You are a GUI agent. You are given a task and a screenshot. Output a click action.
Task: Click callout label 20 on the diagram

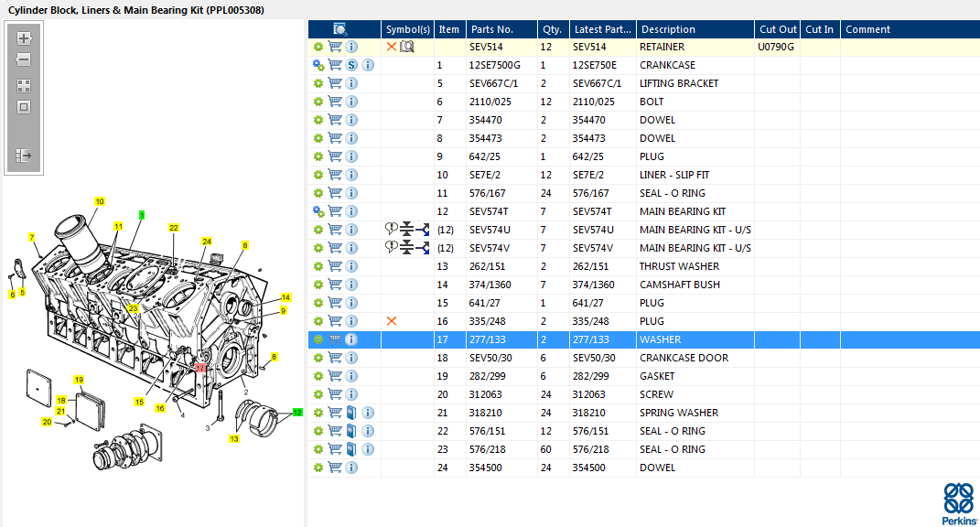(47, 422)
